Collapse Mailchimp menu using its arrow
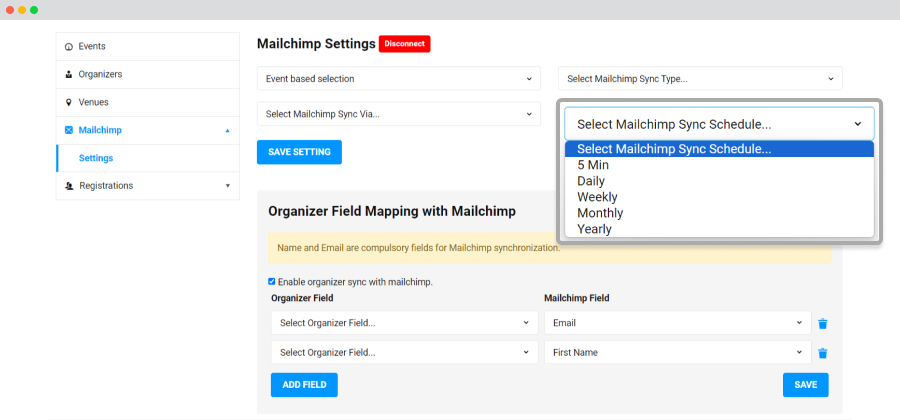900x420 pixels. [x=227, y=131]
